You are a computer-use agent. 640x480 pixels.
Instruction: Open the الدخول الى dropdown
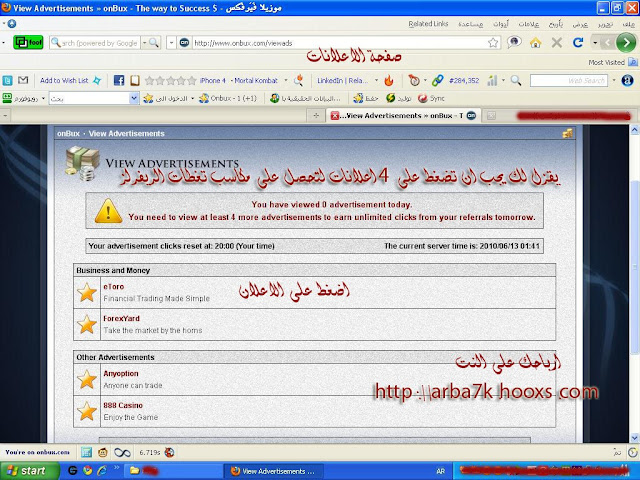[193, 98]
